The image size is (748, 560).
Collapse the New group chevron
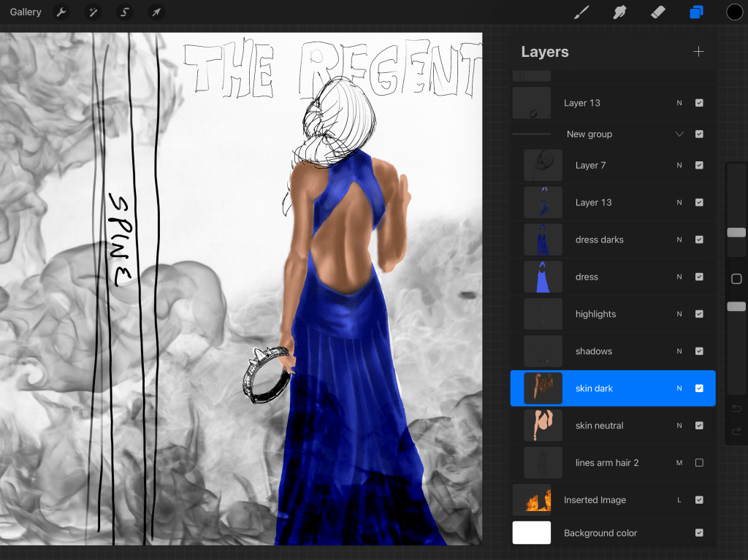click(x=679, y=134)
